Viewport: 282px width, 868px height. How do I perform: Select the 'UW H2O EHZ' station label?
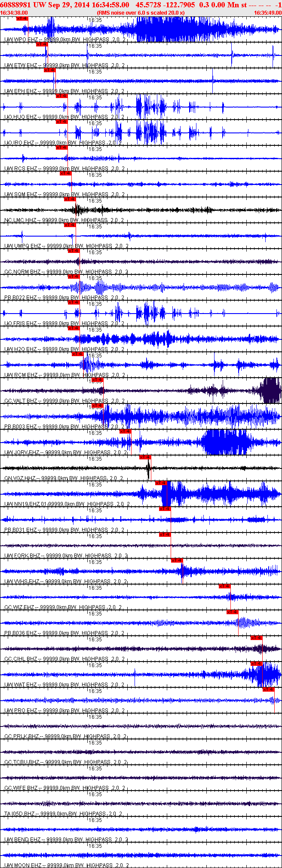(x=21, y=349)
